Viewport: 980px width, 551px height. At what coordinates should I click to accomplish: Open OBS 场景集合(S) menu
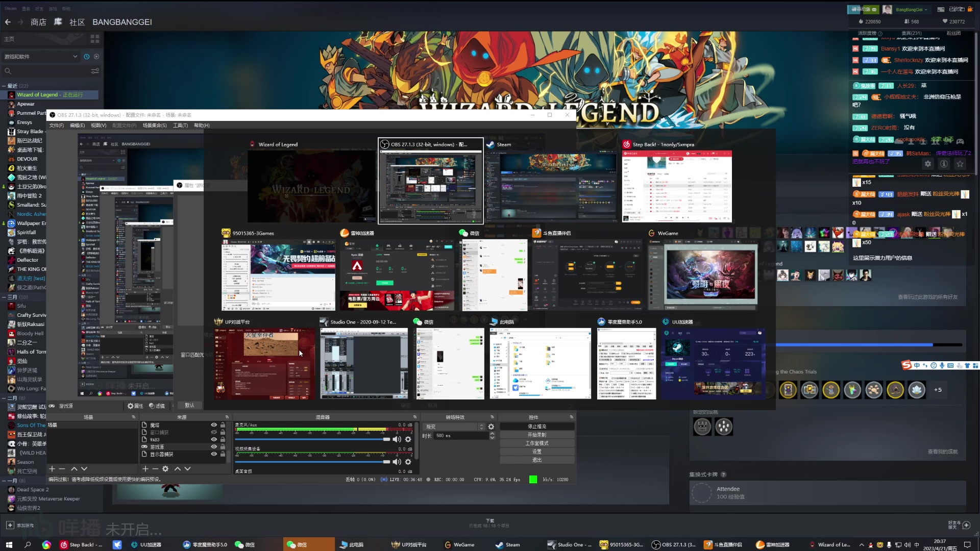tap(155, 126)
